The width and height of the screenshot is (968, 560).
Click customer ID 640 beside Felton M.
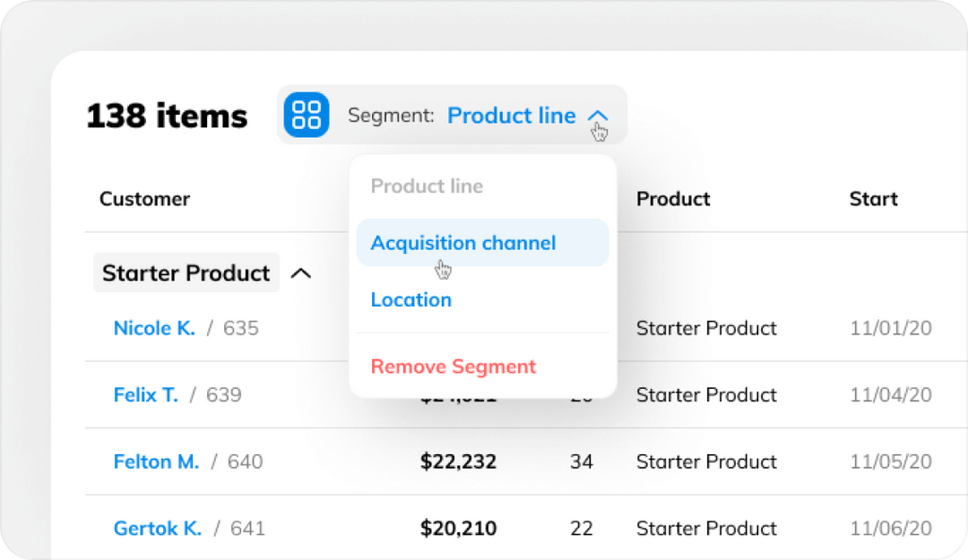pos(247,461)
